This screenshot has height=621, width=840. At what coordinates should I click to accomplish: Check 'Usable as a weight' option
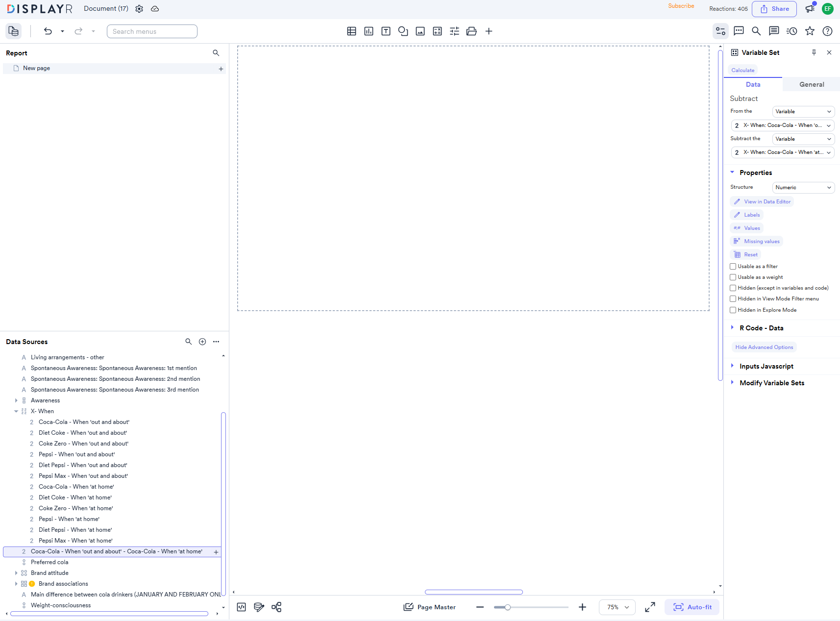[x=733, y=277]
